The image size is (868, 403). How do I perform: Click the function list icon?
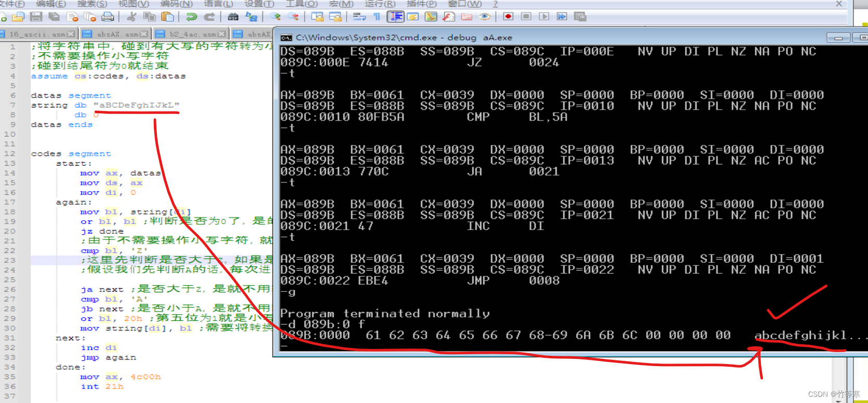(x=449, y=17)
